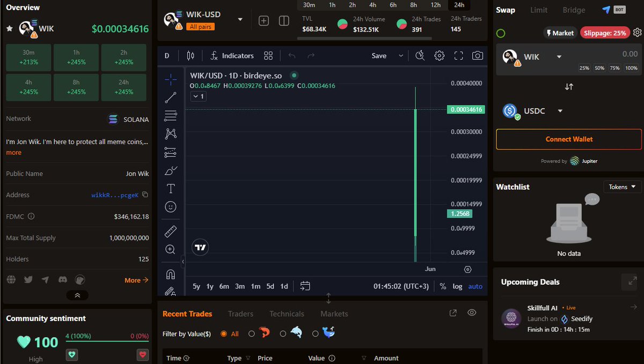644x364 pixels.
Task: Open Recent Trades in new window
Action: (453, 313)
